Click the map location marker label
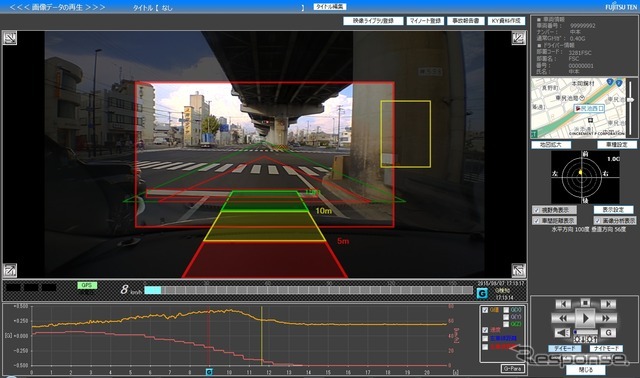640x378 pixels. point(589,109)
